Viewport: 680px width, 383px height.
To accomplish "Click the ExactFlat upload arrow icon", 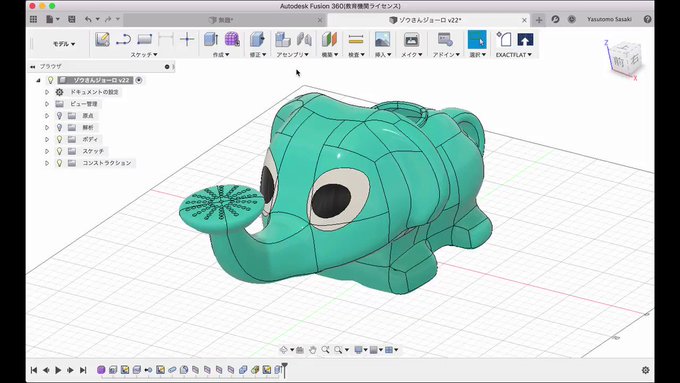I will [x=525, y=39].
